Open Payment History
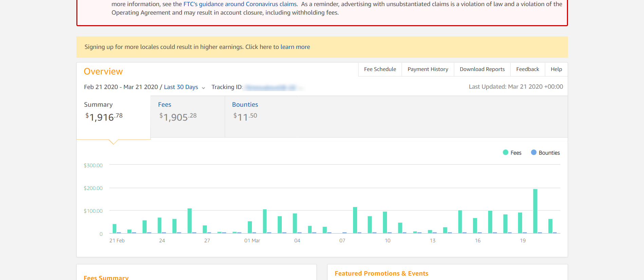This screenshot has width=644, height=280. click(x=428, y=69)
